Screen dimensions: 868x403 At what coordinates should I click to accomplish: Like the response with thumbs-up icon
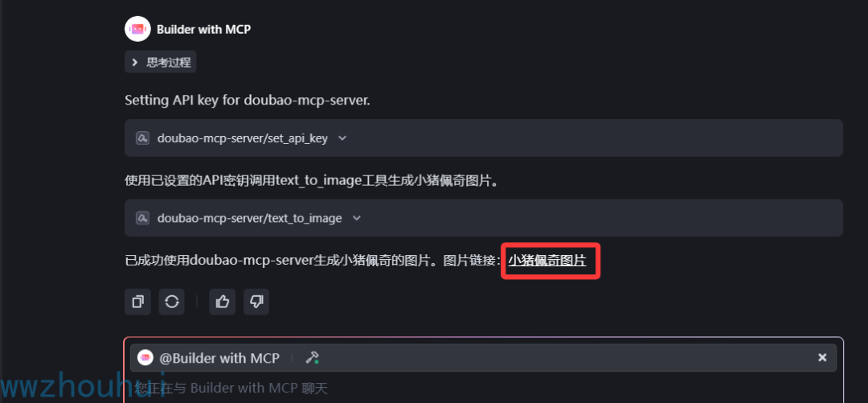tap(223, 302)
